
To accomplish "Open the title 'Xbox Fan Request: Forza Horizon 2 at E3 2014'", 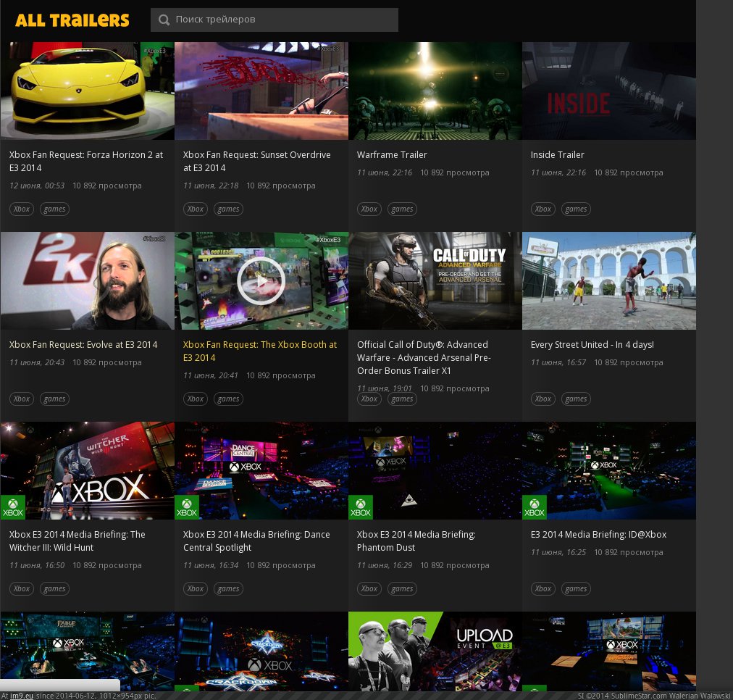I will (x=86, y=162).
